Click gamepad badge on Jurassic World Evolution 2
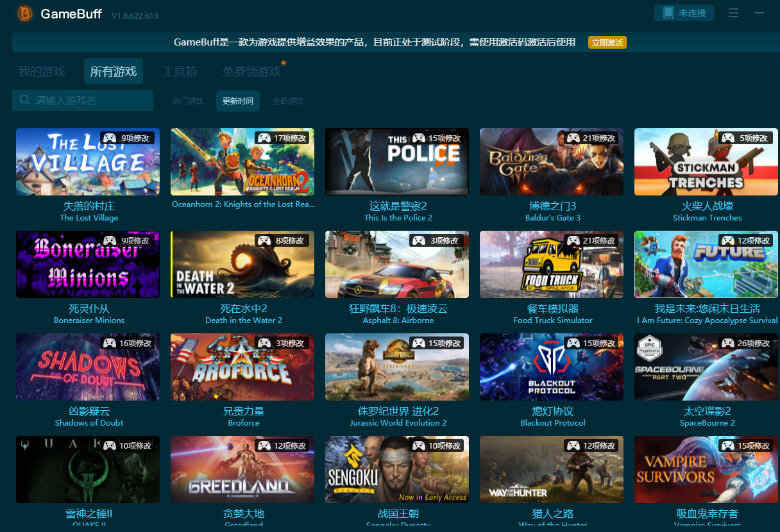The image size is (780, 532). coord(418,343)
